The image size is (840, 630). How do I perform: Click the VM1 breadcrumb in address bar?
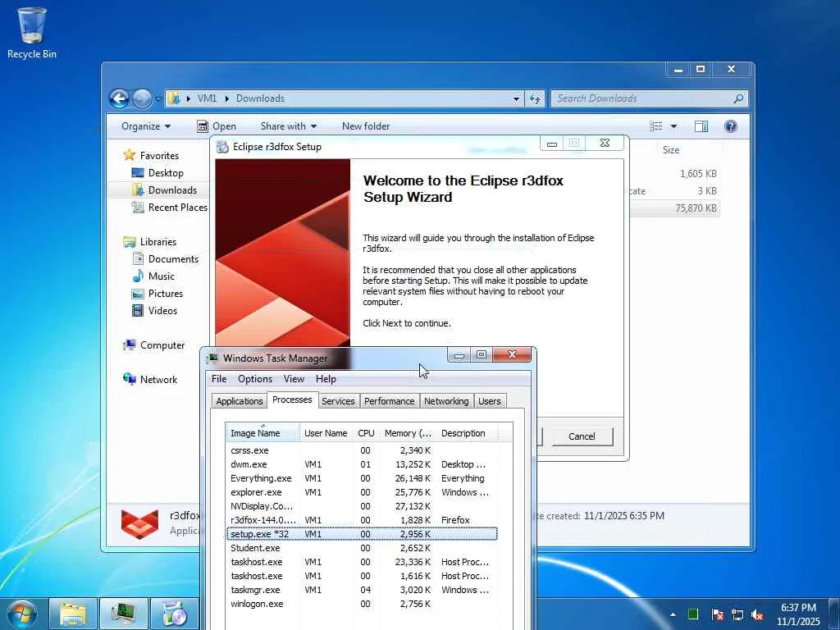(207, 98)
